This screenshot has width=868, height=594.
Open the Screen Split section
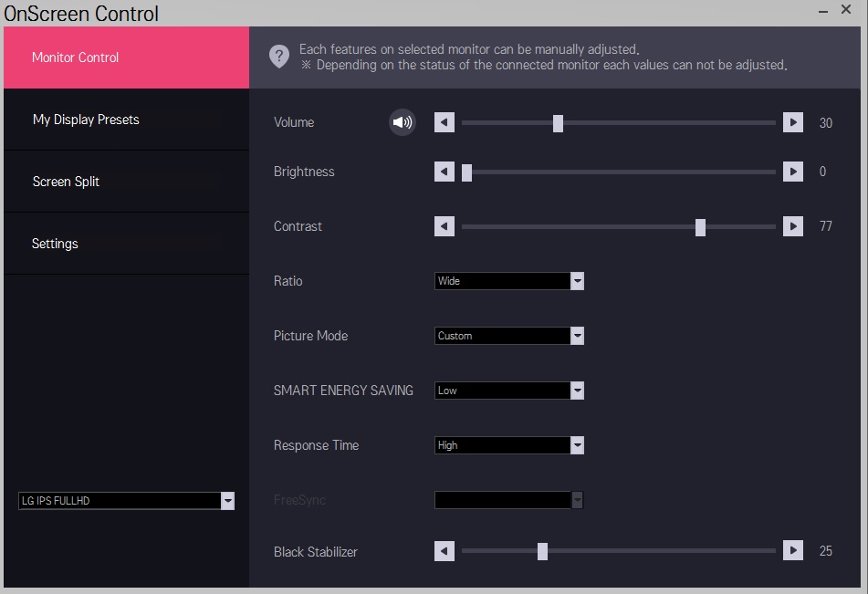coord(126,182)
